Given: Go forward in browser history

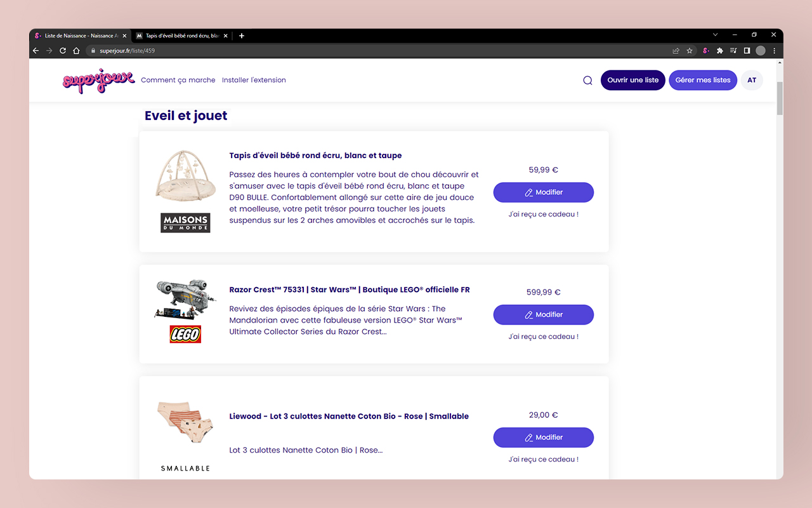Looking at the screenshot, I should [x=49, y=51].
